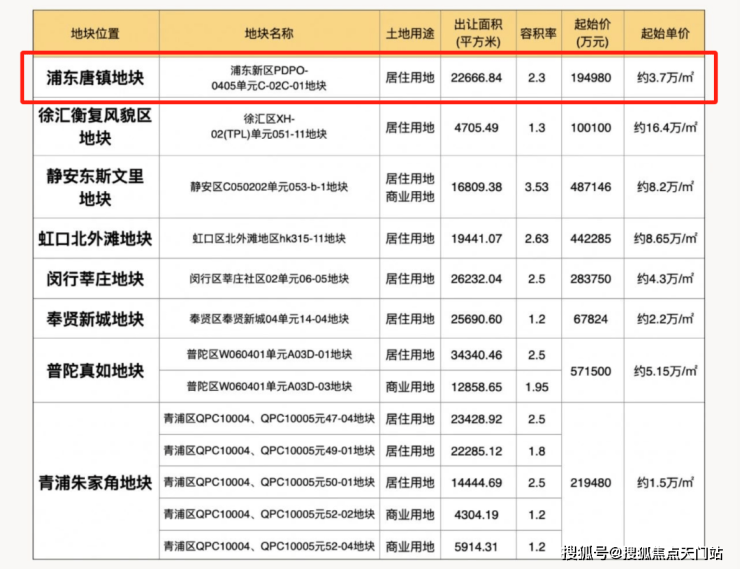This screenshot has height=569, width=740.
Task: Select the 出让面积(平方米) header cell
Action: [478, 33]
